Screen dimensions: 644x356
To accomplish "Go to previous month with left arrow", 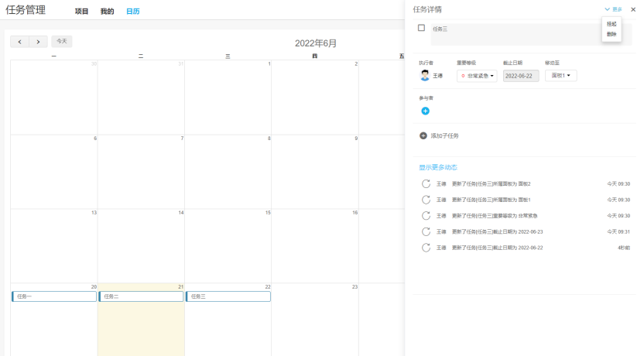I will [19, 41].
